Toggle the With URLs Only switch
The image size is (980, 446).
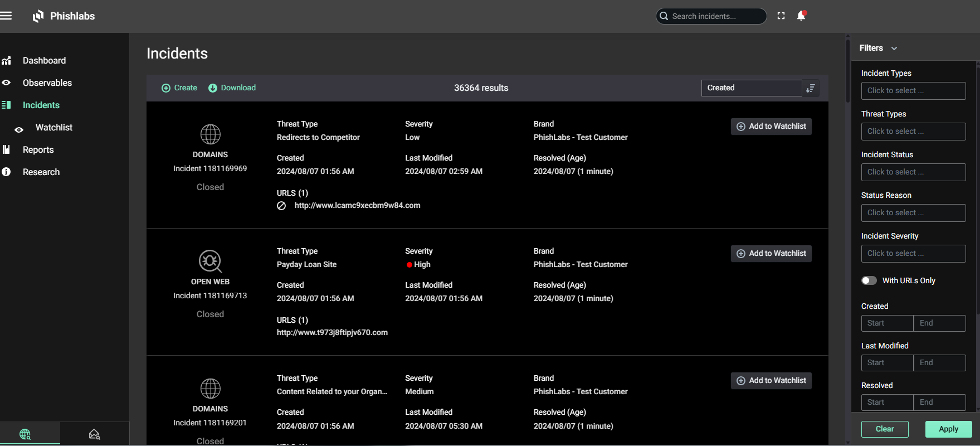click(869, 280)
